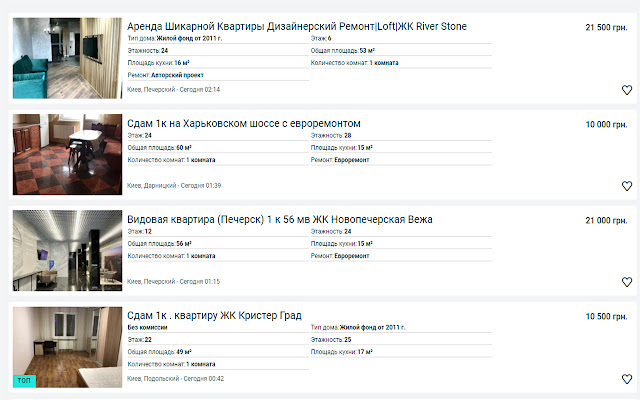Click Киев, Дарницкий location line

coord(174,186)
